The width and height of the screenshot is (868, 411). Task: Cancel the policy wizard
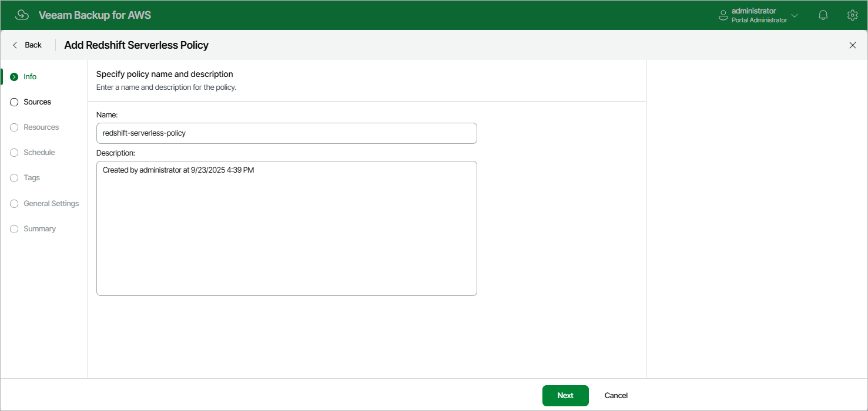[x=616, y=396]
